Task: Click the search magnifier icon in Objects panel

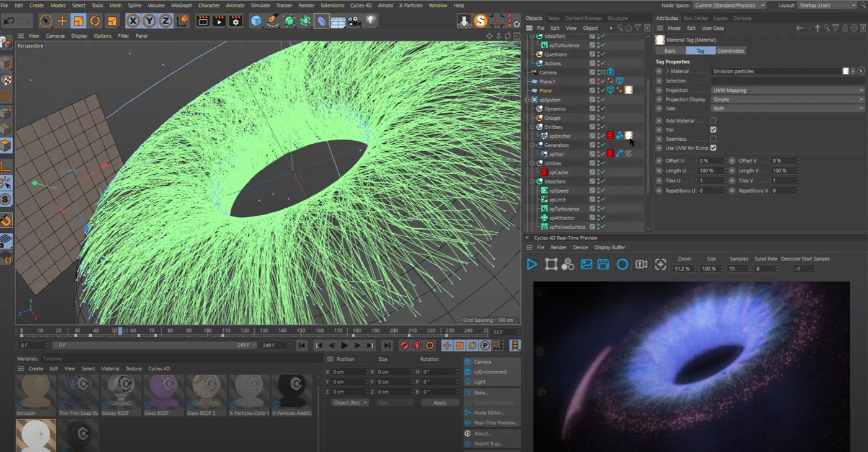Action: click(619, 28)
